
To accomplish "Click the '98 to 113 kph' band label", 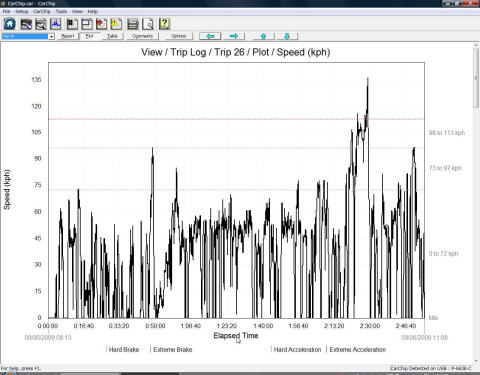I will pyautogui.click(x=447, y=133).
